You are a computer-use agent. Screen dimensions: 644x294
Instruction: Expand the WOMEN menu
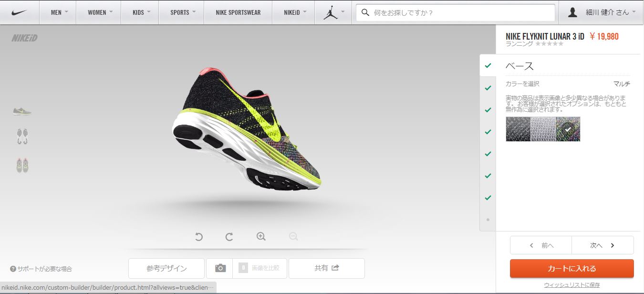coord(100,12)
